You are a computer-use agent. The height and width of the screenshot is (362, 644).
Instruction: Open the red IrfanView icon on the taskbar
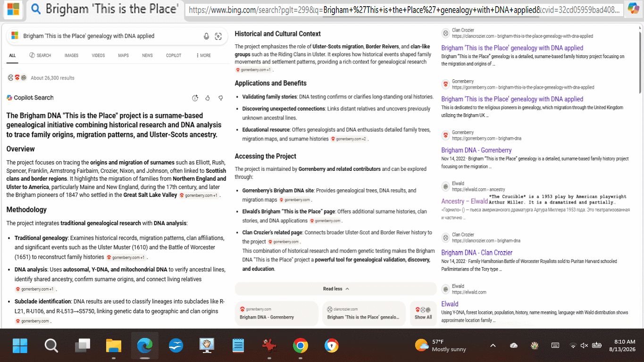[269, 346]
